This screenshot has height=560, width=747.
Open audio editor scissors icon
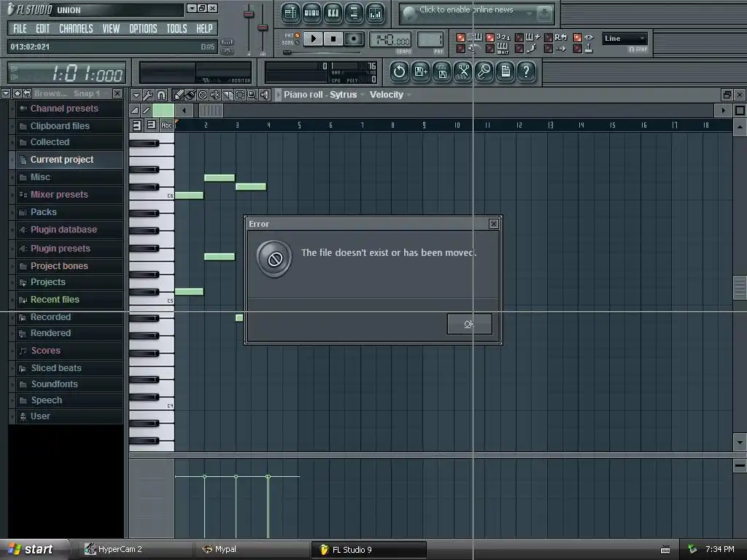coord(462,72)
